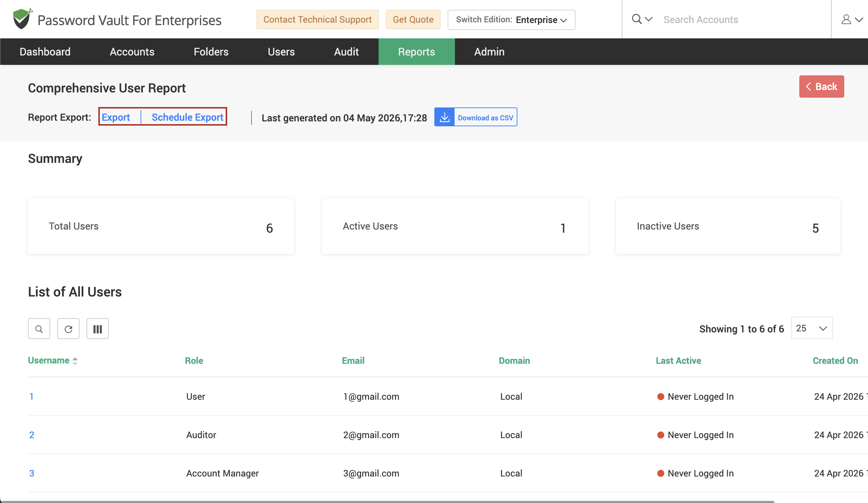Expand the Switch Edition Enterprise dropdown
The image size is (868, 503).
[x=511, y=20]
